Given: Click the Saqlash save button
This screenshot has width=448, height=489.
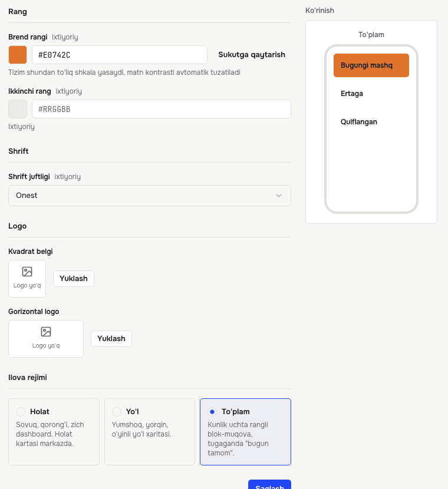Looking at the screenshot, I should pyautogui.click(x=269, y=484).
